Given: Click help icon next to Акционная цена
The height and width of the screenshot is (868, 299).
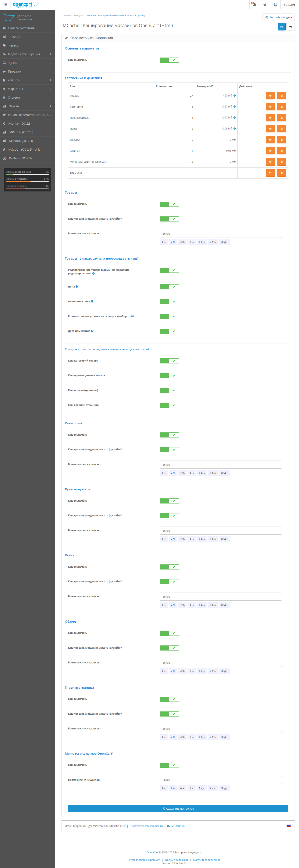Looking at the screenshot, I should pos(92,302).
